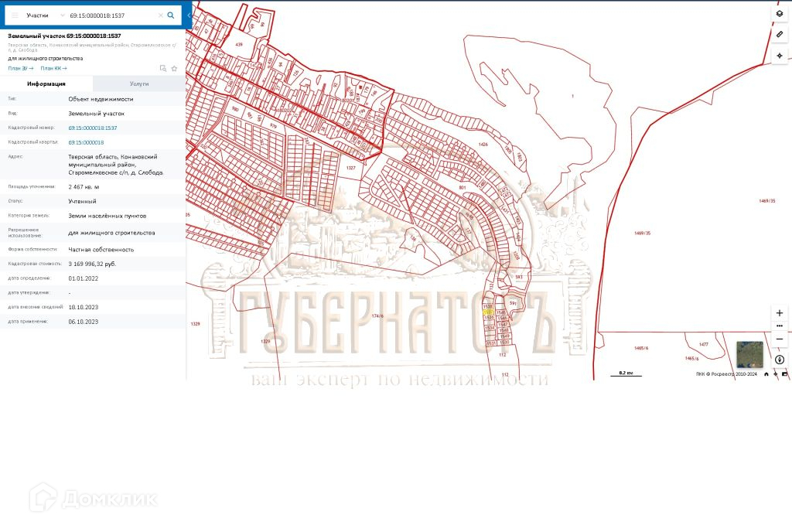Click the cadastral value 3 169 996,32 руб.
The height and width of the screenshot is (532, 792).
[92, 264]
